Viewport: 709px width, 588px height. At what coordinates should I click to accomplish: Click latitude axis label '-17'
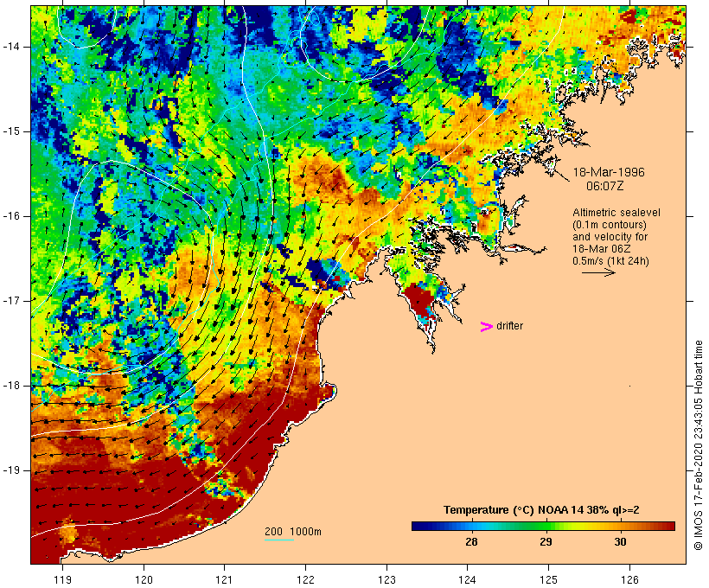point(10,301)
